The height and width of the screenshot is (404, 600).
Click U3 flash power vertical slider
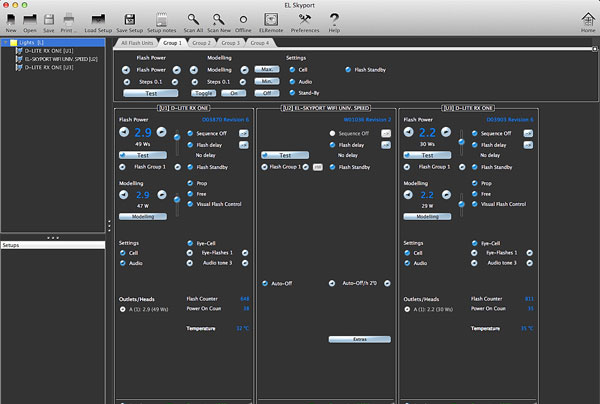461,143
